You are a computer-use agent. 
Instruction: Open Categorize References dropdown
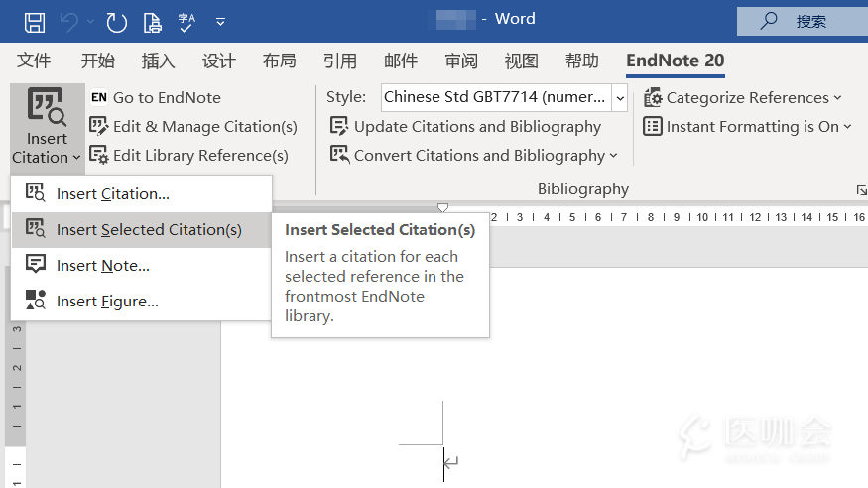(x=742, y=98)
